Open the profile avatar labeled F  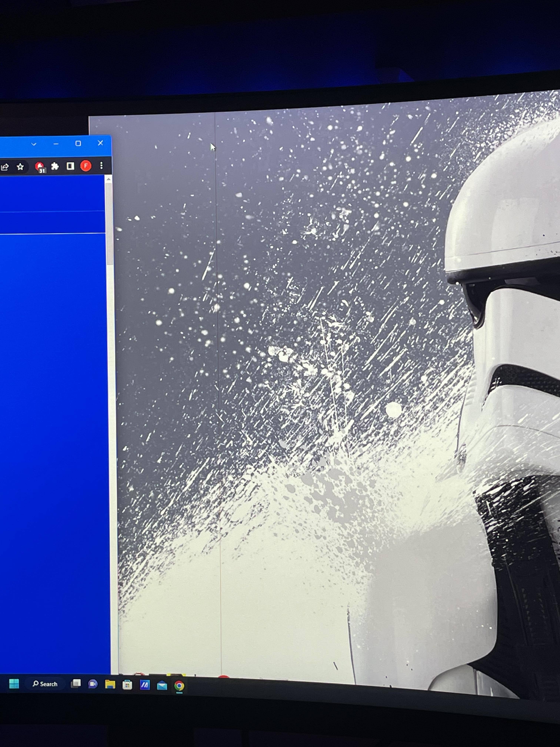coord(86,166)
